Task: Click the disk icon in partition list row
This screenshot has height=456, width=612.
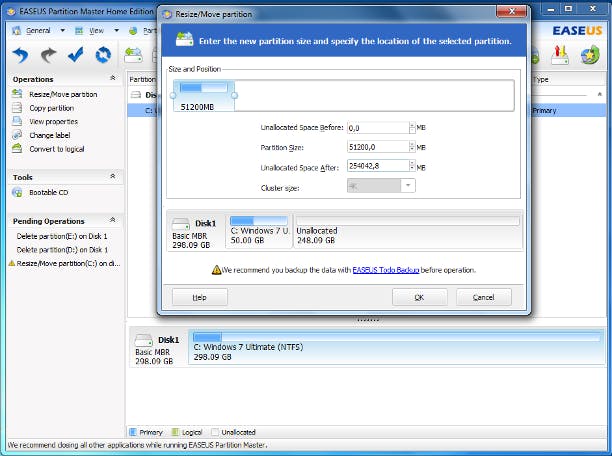Action: tap(136, 95)
